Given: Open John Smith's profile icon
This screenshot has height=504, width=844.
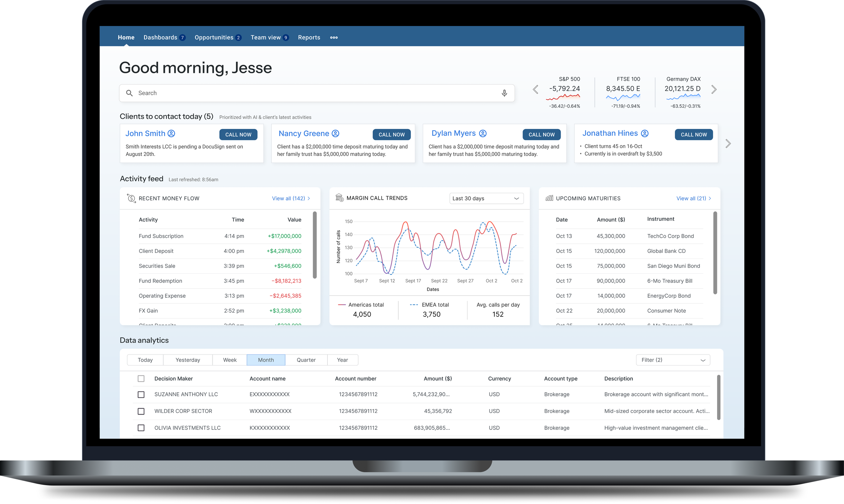Looking at the screenshot, I should click(172, 133).
